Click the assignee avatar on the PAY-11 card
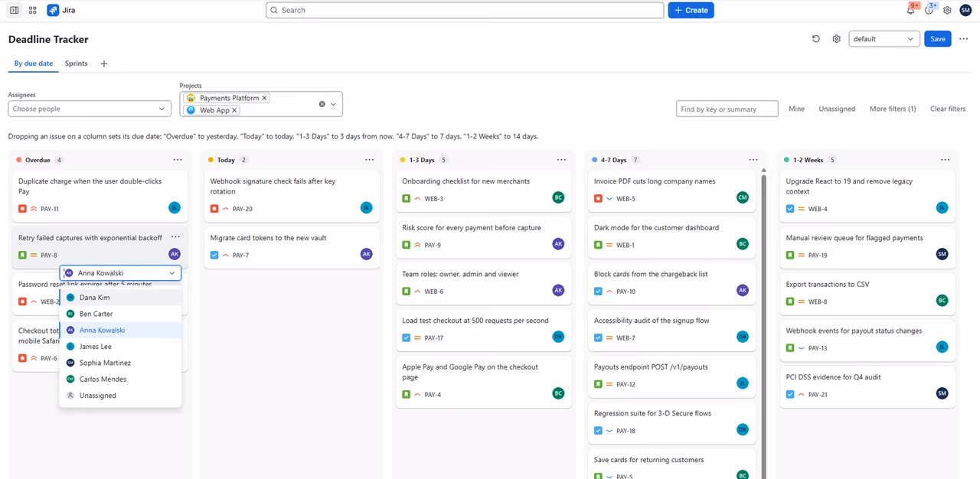This screenshot has width=980, height=479. [x=175, y=207]
